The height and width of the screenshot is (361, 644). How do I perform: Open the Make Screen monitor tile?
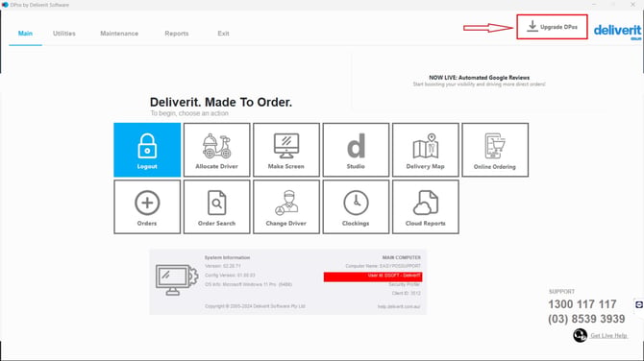point(286,150)
